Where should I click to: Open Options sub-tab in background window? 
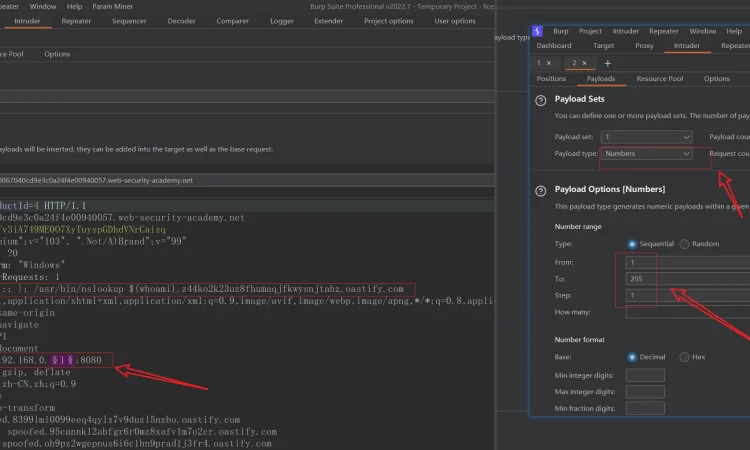[57, 54]
